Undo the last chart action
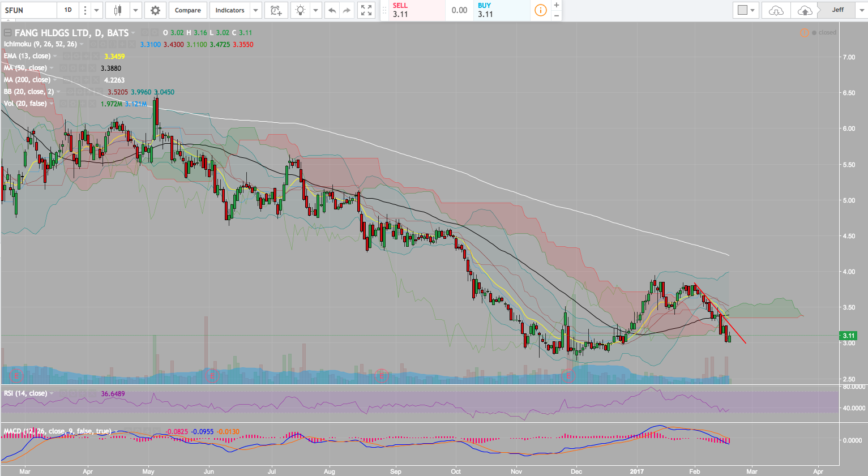This screenshot has width=868, height=476. (x=332, y=10)
